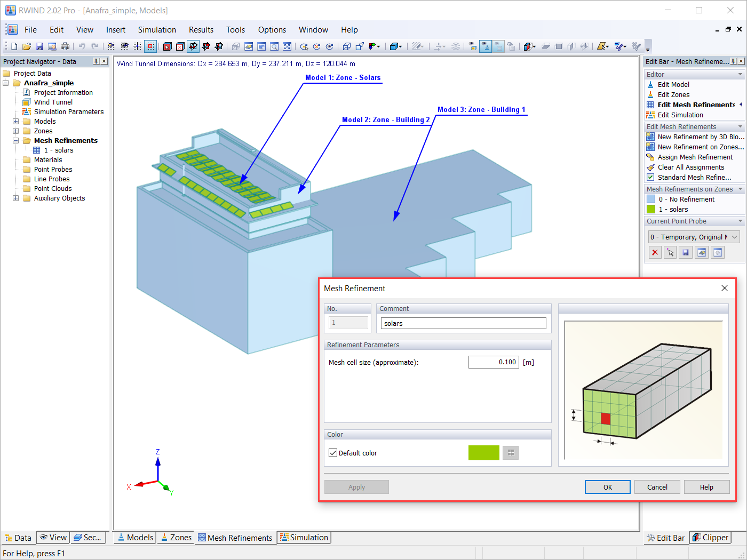This screenshot has height=560, width=747.
Task: Expand the Zones tree node
Action: click(x=16, y=131)
